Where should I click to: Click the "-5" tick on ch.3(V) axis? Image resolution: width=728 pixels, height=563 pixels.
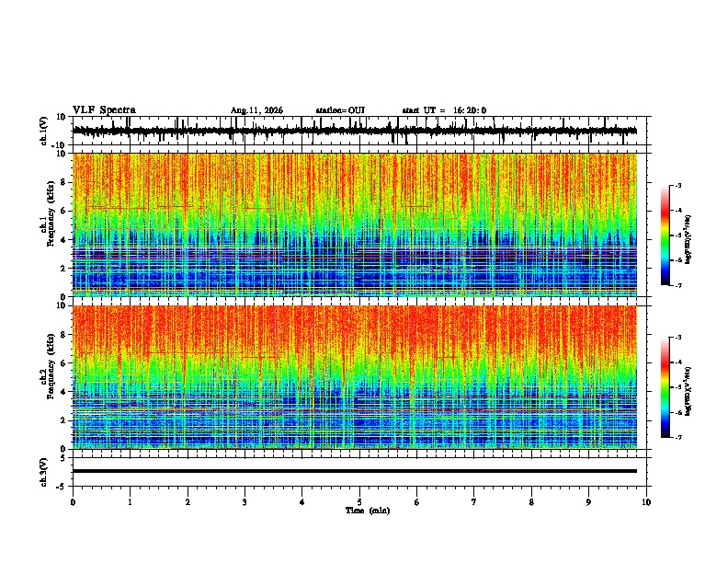(63, 487)
